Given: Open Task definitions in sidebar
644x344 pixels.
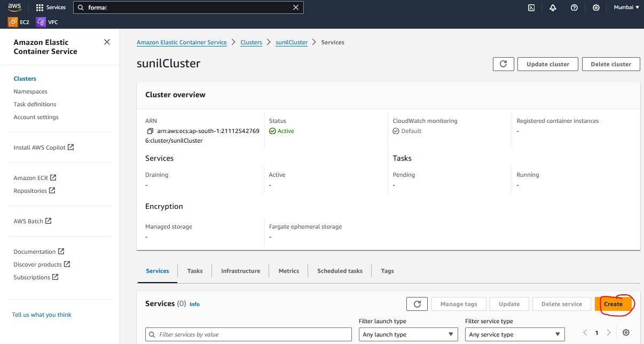Looking at the screenshot, I should 35,104.
